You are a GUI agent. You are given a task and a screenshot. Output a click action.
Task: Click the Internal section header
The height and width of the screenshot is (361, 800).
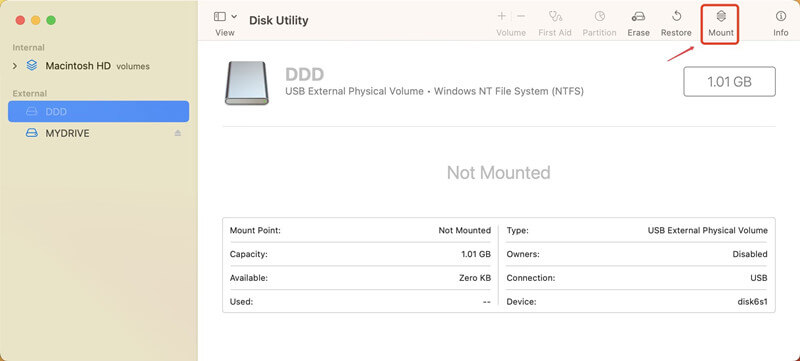coord(29,47)
